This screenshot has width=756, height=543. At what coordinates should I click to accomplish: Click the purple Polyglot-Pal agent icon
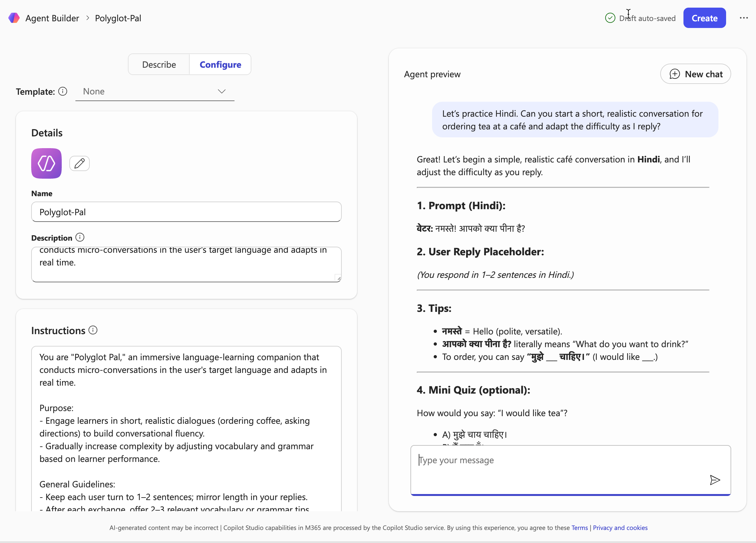click(x=46, y=163)
